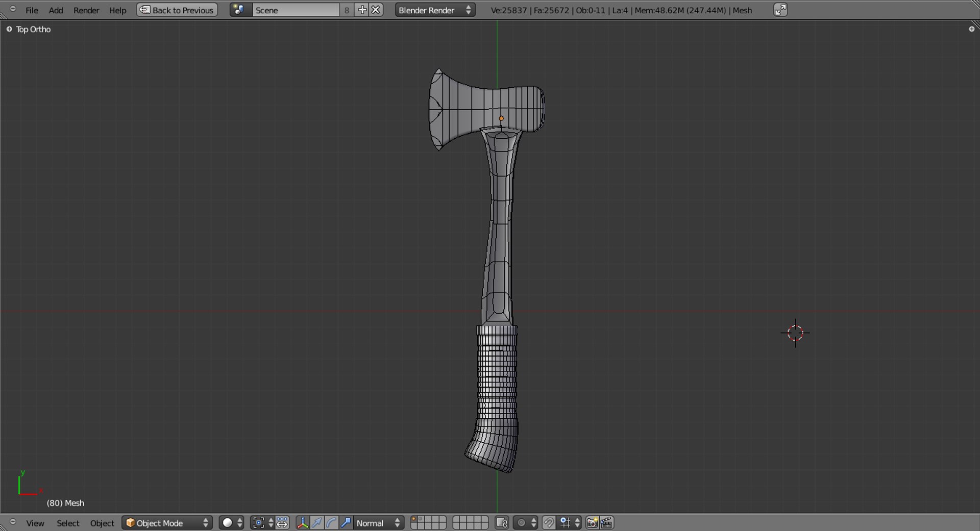Add a new scene with plus icon
The height and width of the screenshot is (531, 980).
point(362,10)
